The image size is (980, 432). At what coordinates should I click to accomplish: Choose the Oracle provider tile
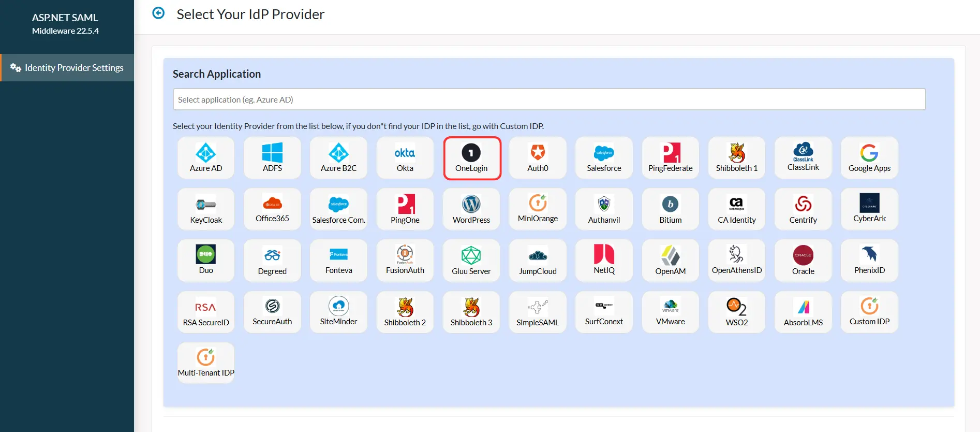pos(803,261)
